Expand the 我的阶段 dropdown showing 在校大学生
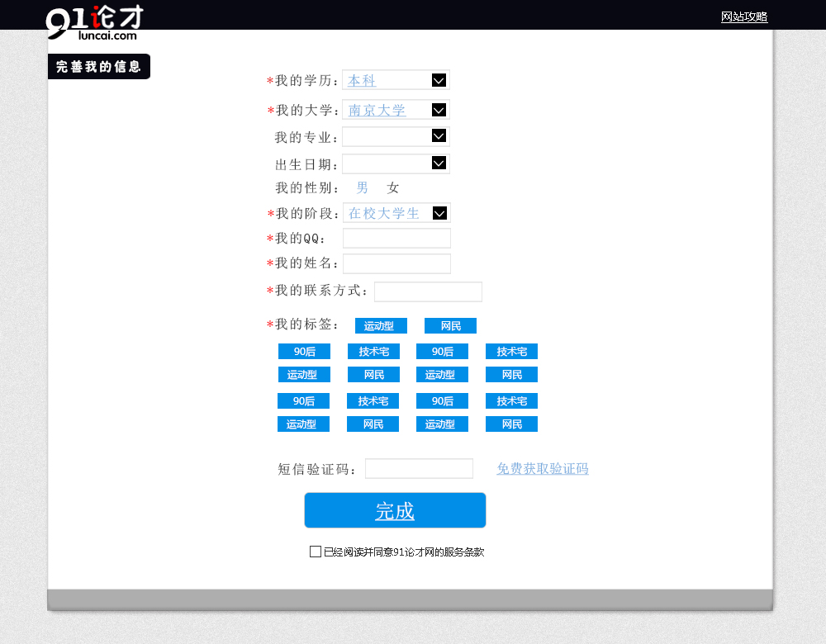Image resolution: width=826 pixels, height=644 pixels. tap(439, 213)
